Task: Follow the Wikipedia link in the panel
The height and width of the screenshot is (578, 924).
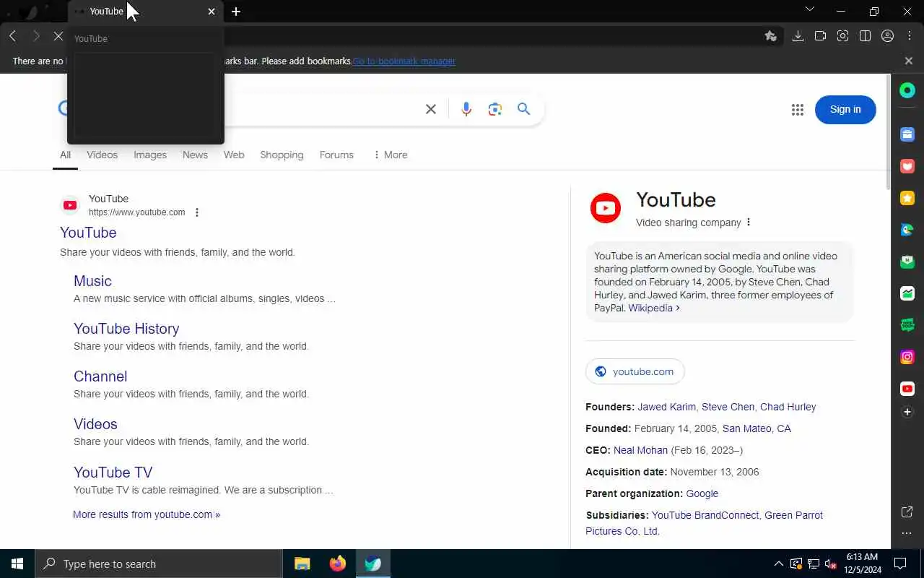Action: [x=653, y=308]
